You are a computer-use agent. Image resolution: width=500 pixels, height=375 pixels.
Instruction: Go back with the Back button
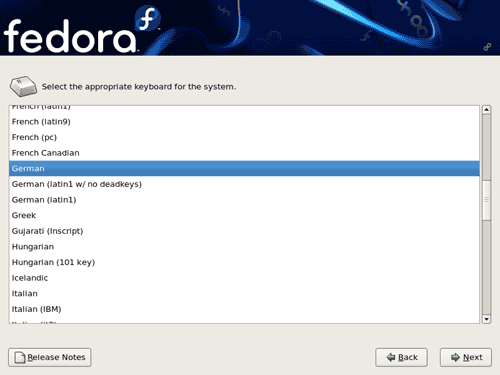[x=401, y=357]
